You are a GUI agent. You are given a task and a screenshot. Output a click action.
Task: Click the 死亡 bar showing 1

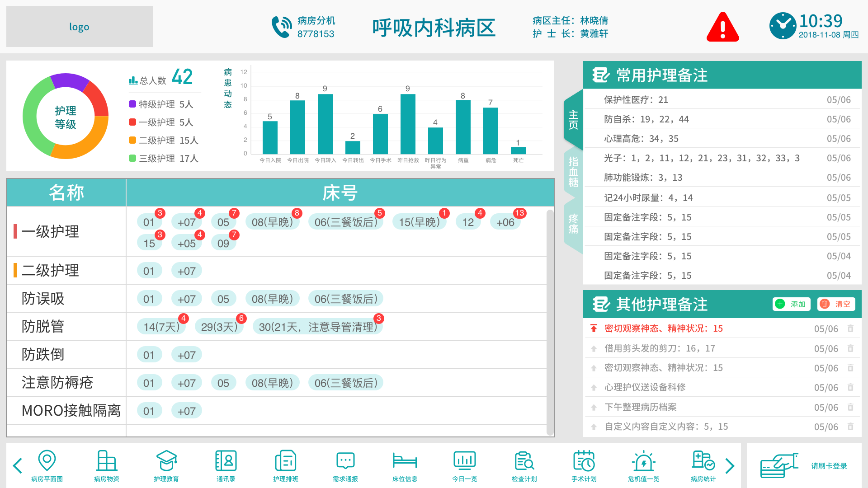518,150
